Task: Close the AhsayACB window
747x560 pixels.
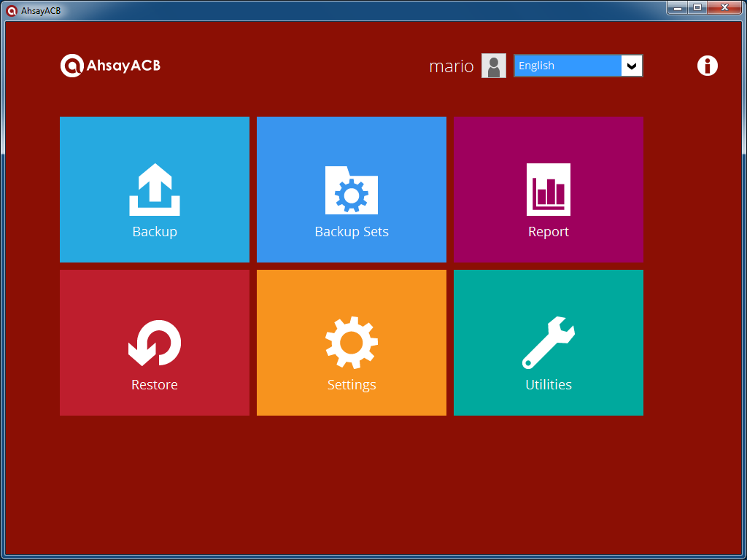Action: (725, 7)
